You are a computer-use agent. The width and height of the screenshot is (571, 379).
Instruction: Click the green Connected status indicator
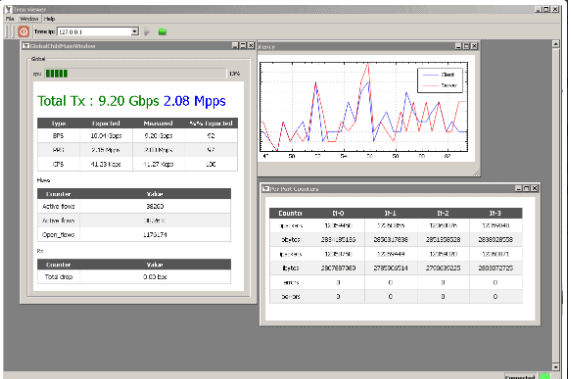545,376
